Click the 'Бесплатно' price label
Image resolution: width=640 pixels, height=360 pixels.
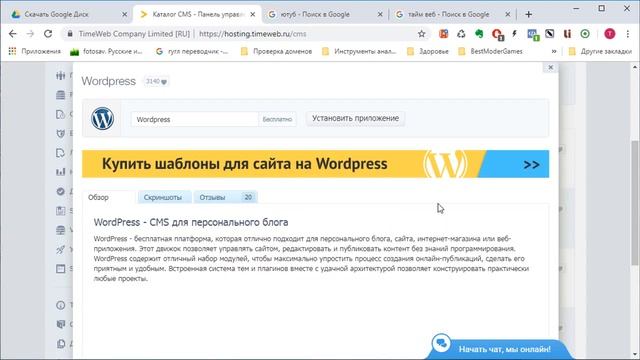(277, 120)
